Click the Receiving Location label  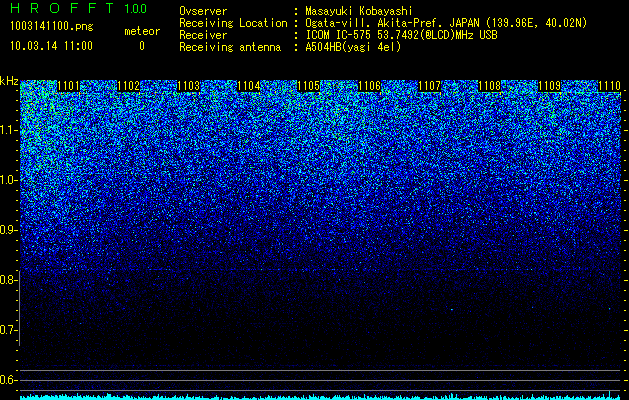pyautogui.click(x=233, y=23)
